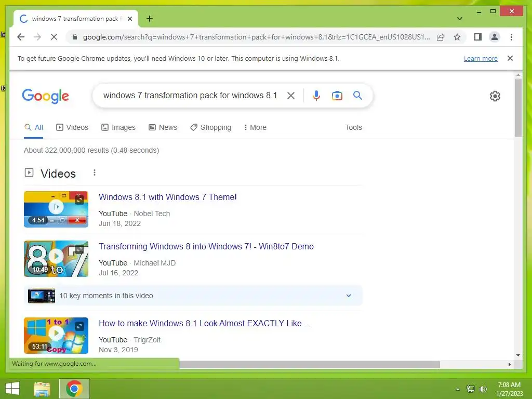Click the TrigrZolt channel name
The height and width of the screenshot is (399, 532).
click(x=147, y=340)
